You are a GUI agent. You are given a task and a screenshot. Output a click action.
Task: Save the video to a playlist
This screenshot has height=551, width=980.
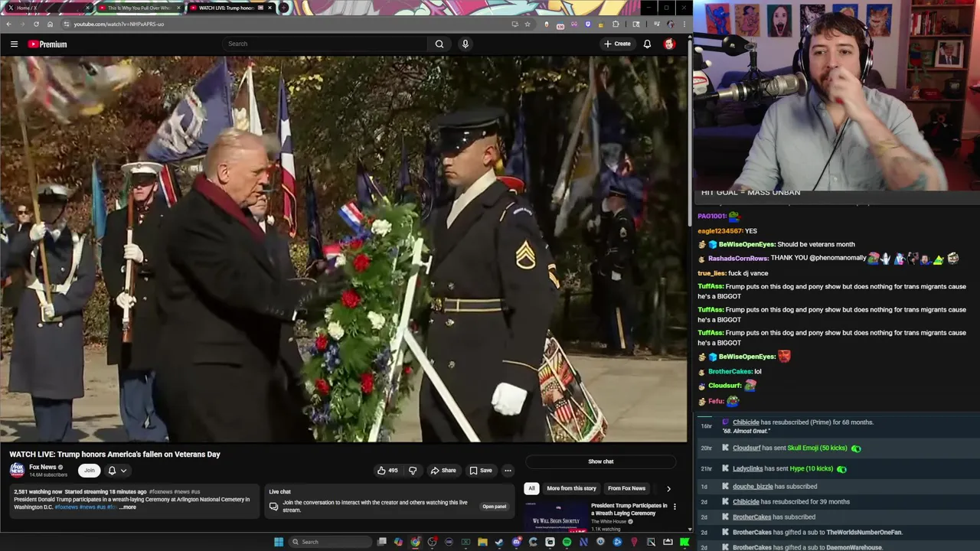point(481,471)
